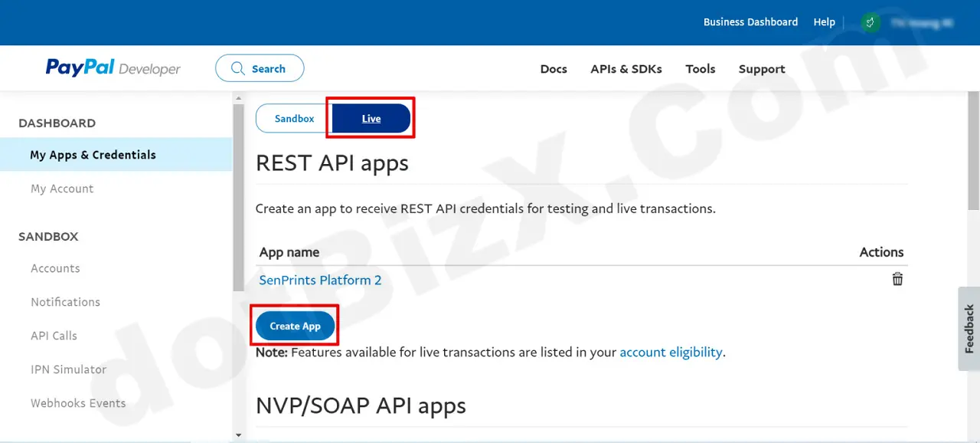Open Notifications under Sandbox section
This screenshot has height=443, width=980.
coord(65,302)
